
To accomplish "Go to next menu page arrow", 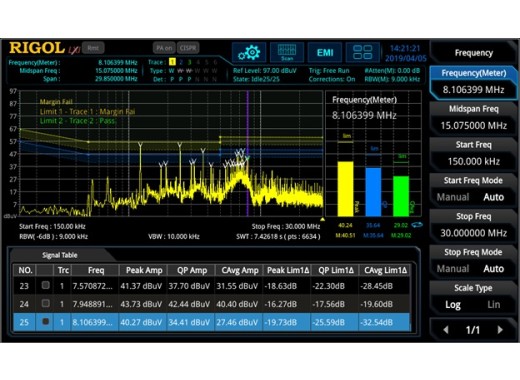I will click(x=500, y=330).
